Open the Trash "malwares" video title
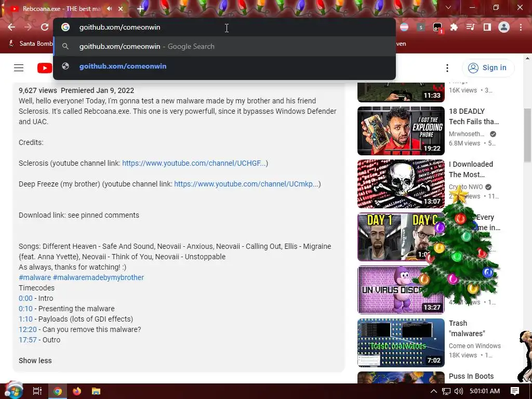532x399 pixels. [467, 328]
